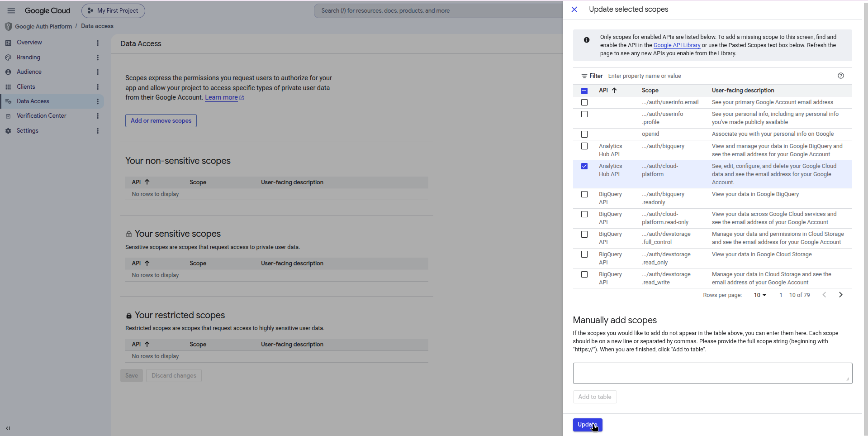The image size is (868, 436).
Task: Open more options for Verification Center
Action: tap(98, 116)
